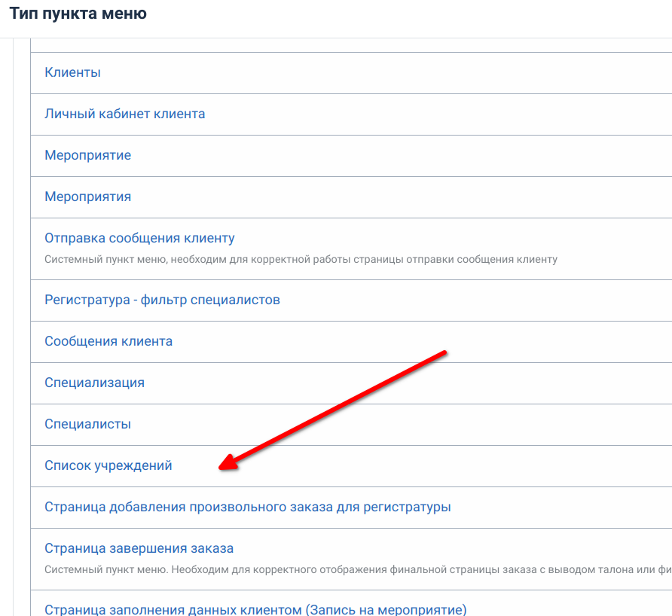Open Страница заполнения данных клиентом (Запись на мероприятие)

click(255, 610)
